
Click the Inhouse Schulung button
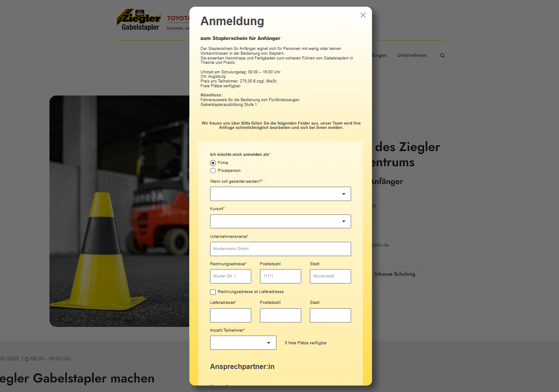[395, 274]
